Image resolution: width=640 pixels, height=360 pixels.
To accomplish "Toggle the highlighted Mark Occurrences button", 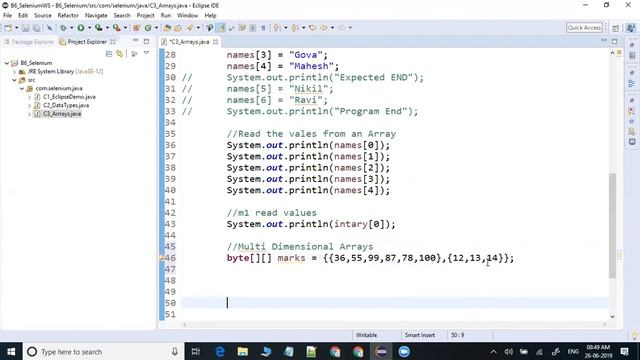I will (x=220, y=28).
